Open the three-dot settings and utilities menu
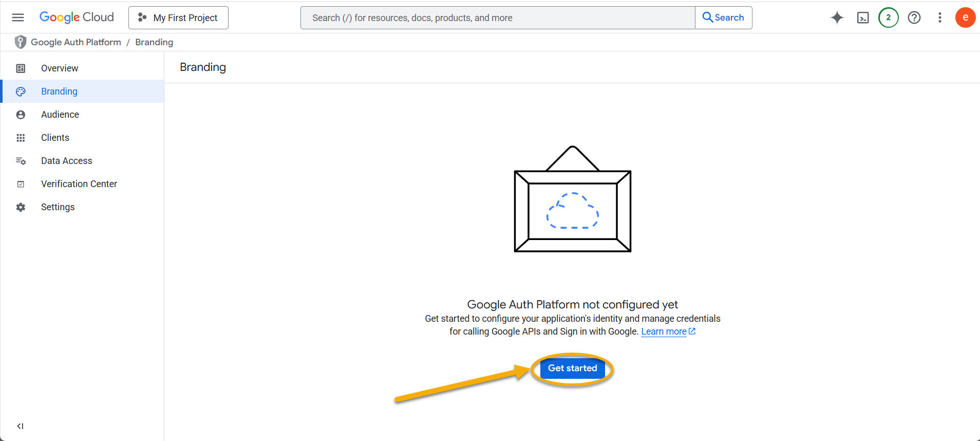This screenshot has width=980, height=441. click(x=940, y=17)
